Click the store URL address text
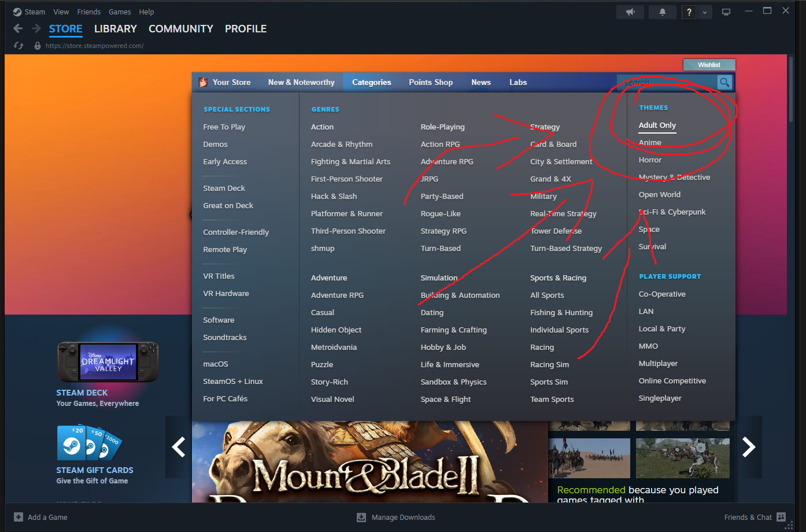806x532 pixels. pos(94,46)
